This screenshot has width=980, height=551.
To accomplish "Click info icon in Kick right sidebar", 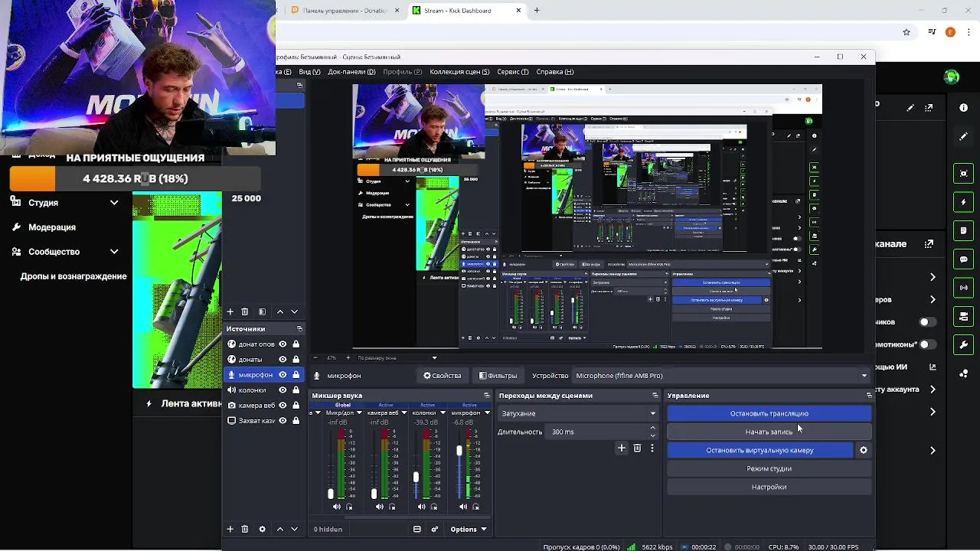I will point(964,108).
